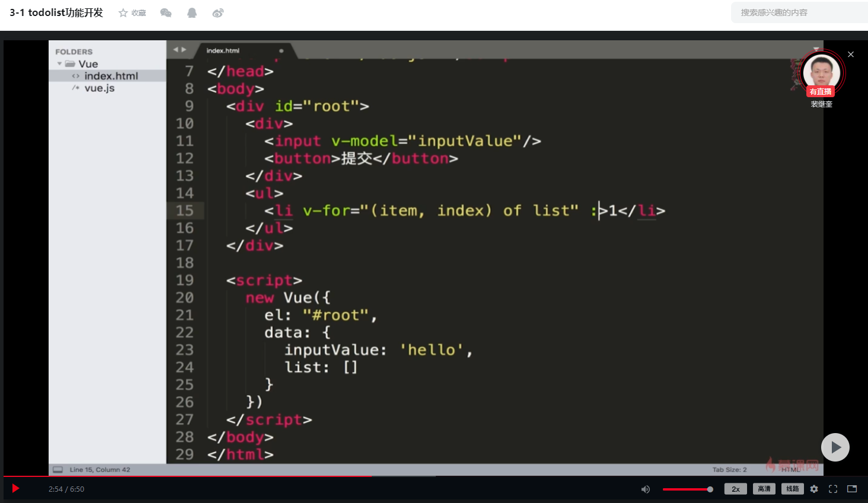Click the Vue folder icon
Screen dimensions: 868x503
[70, 64]
